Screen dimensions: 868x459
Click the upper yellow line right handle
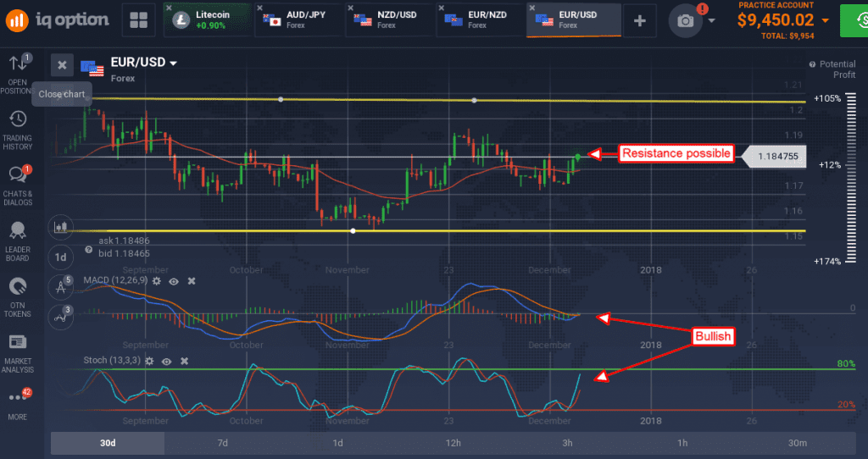[474, 101]
